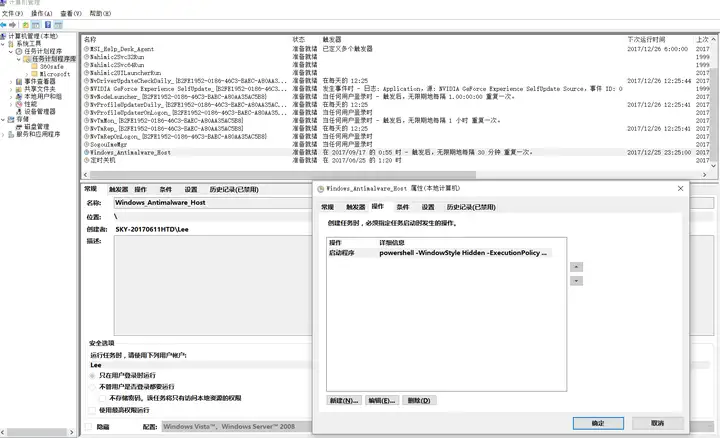The width and height of the screenshot is (720, 438).
Task: Switch to 触发器 tab in properties dialog
Action: pyautogui.click(x=355, y=207)
